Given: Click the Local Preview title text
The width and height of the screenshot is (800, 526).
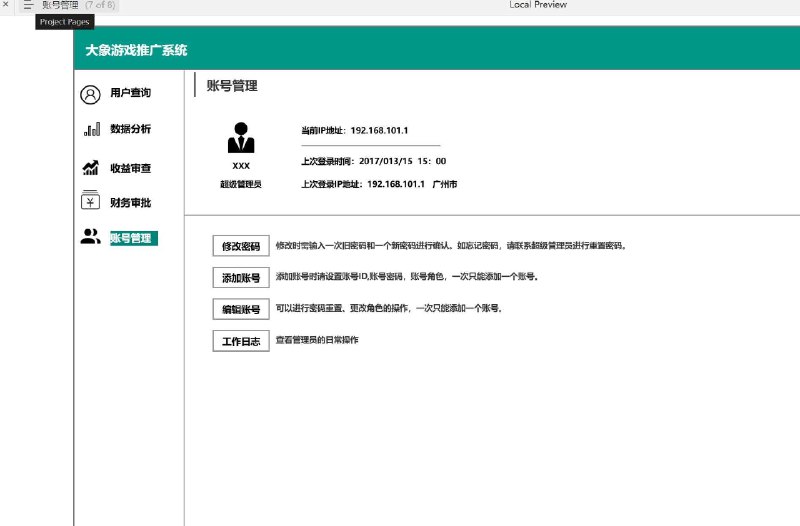Looking at the screenshot, I should point(538,5).
